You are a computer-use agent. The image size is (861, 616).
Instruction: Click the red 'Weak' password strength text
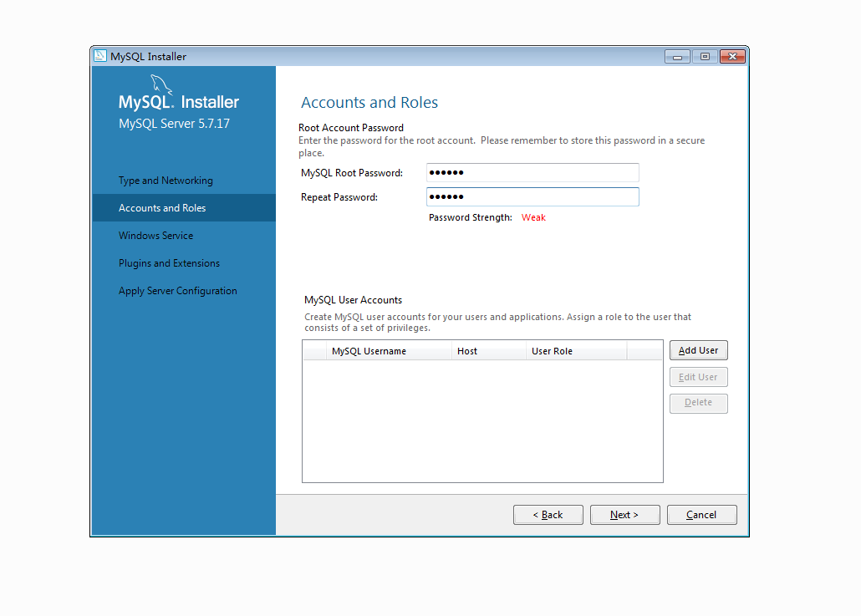[x=533, y=217]
